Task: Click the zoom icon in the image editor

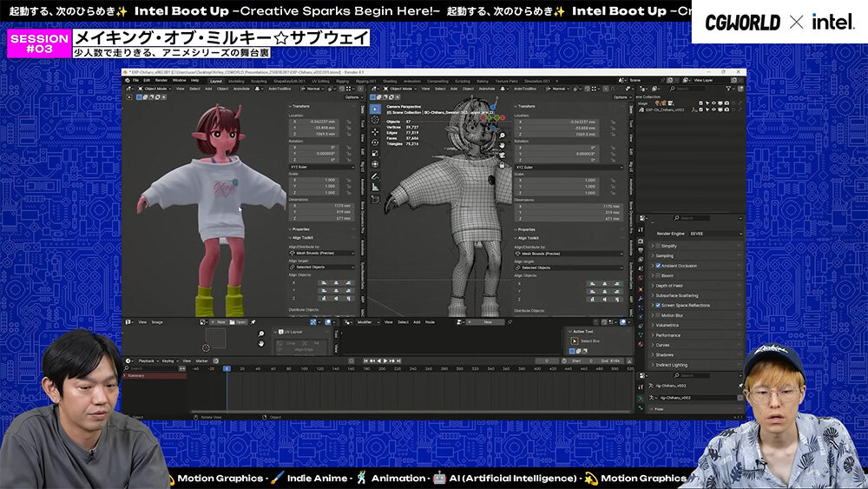Action: click(261, 334)
